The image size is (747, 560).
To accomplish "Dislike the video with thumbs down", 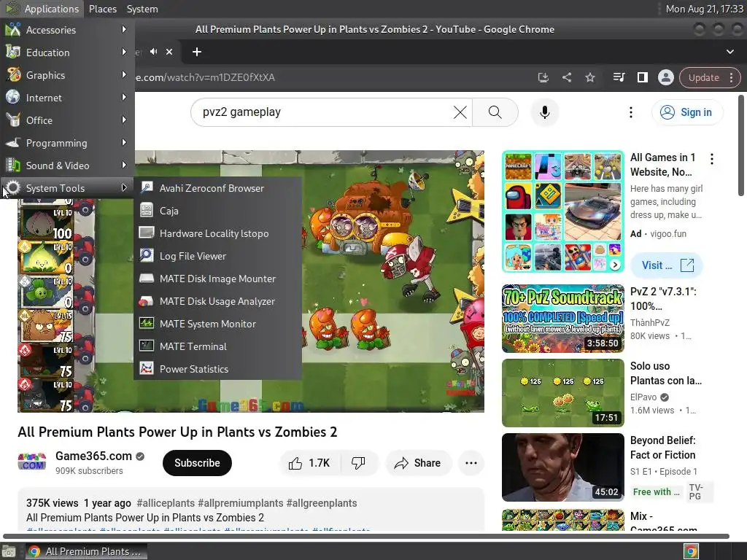I will pos(358,463).
